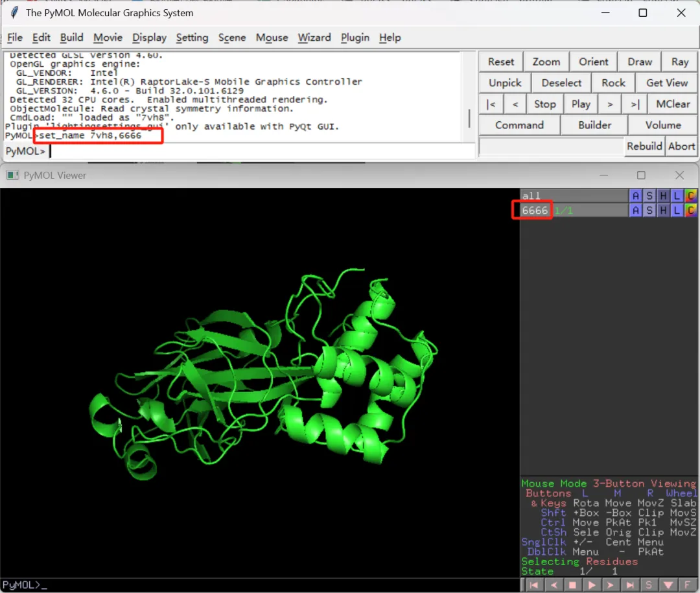Toggle the Rock button
Image resolution: width=700 pixels, height=593 pixels.
pyautogui.click(x=613, y=82)
